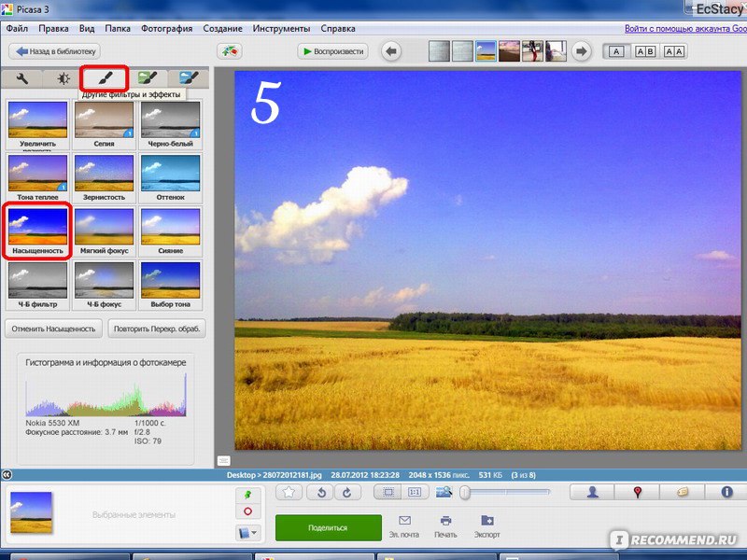This screenshot has height=560, width=747.
Task: Clear tray with red circle icon
Action: click(247, 511)
